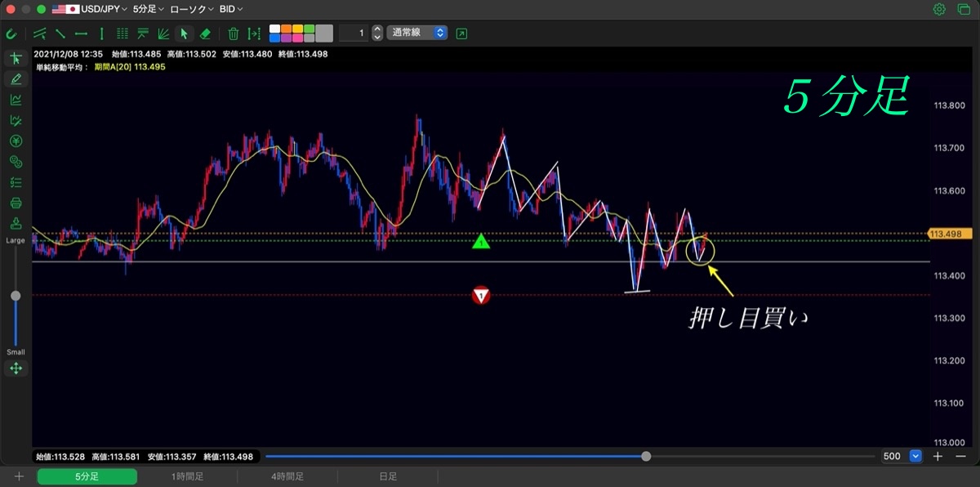The image size is (980, 487).
Task: Open the BID price type dropdown
Action: pyautogui.click(x=232, y=9)
